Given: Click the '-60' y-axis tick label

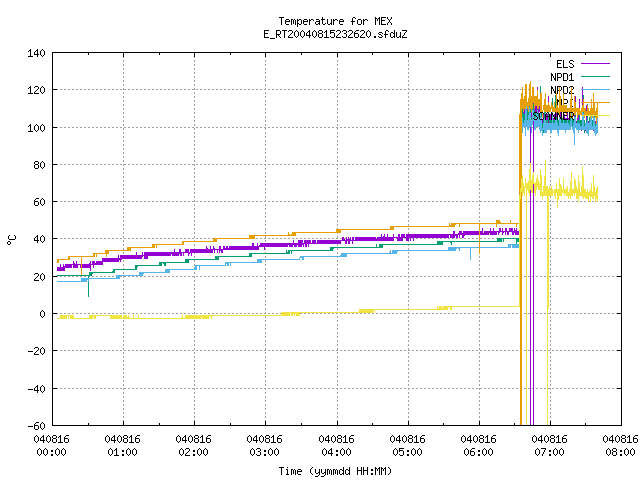Looking at the screenshot, I should [x=36, y=426].
